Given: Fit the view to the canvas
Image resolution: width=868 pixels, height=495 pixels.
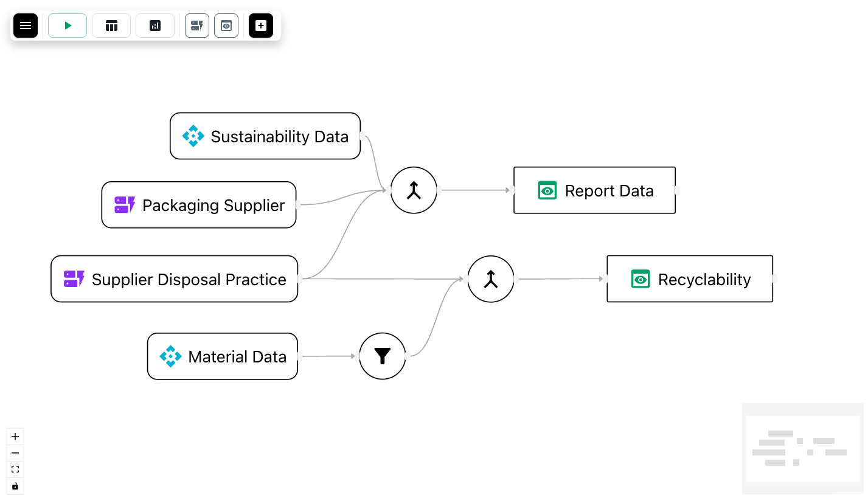Looking at the screenshot, I should pos(15,469).
